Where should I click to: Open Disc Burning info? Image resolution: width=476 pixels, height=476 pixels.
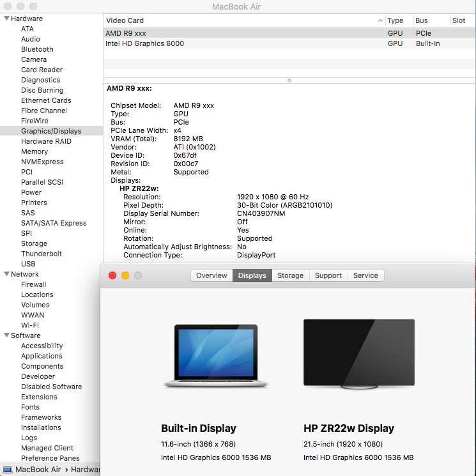pos(42,90)
